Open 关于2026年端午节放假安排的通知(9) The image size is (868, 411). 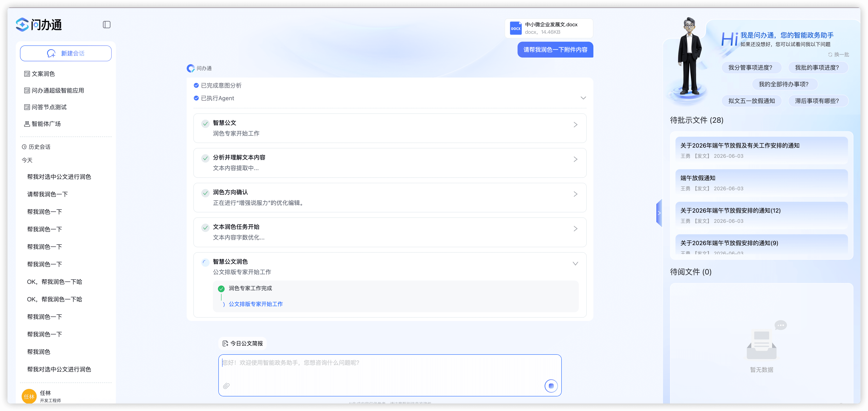[x=762, y=245]
